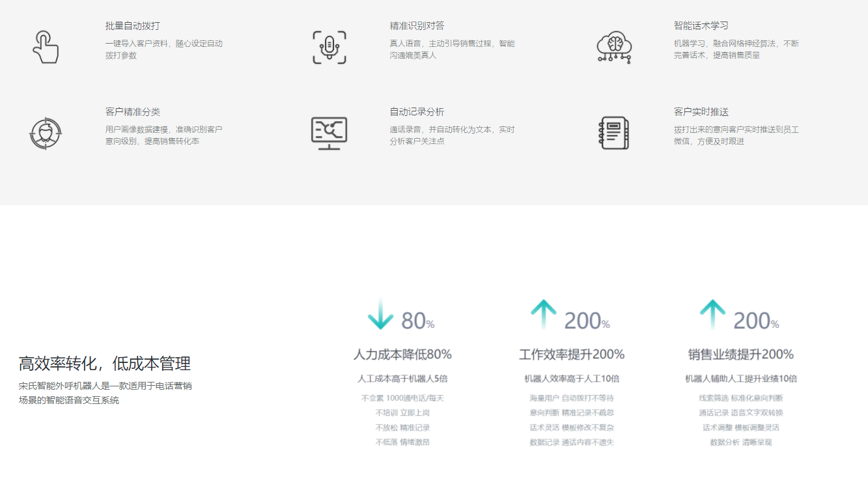The width and height of the screenshot is (868, 490).
Task: Click the 批量自动拨打 heading
Action: [x=132, y=26]
